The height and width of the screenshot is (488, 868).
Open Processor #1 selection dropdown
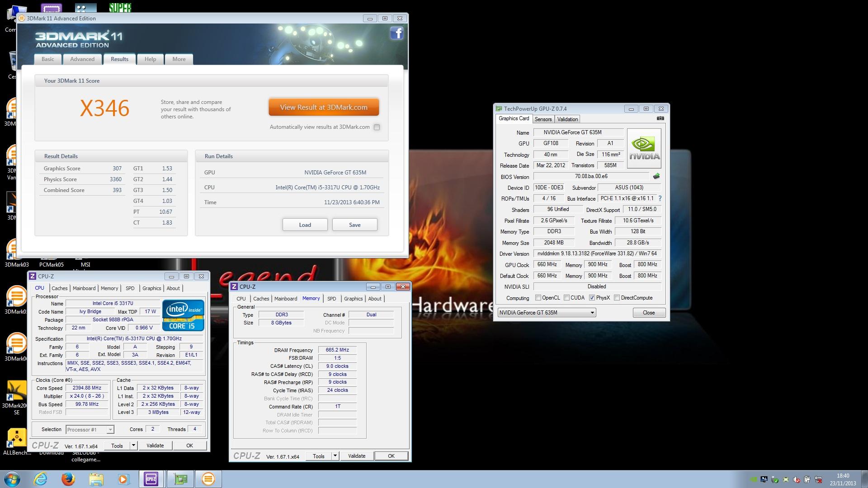click(90, 430)
